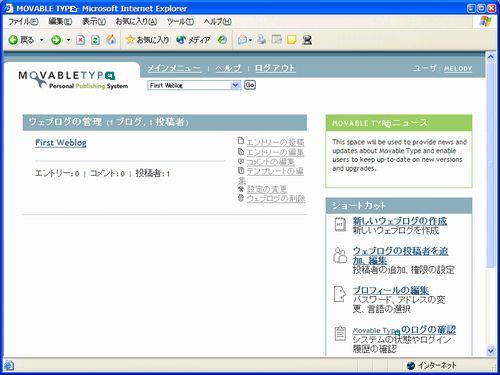
Task: Click the authors people icon
Action: (340, 255)
